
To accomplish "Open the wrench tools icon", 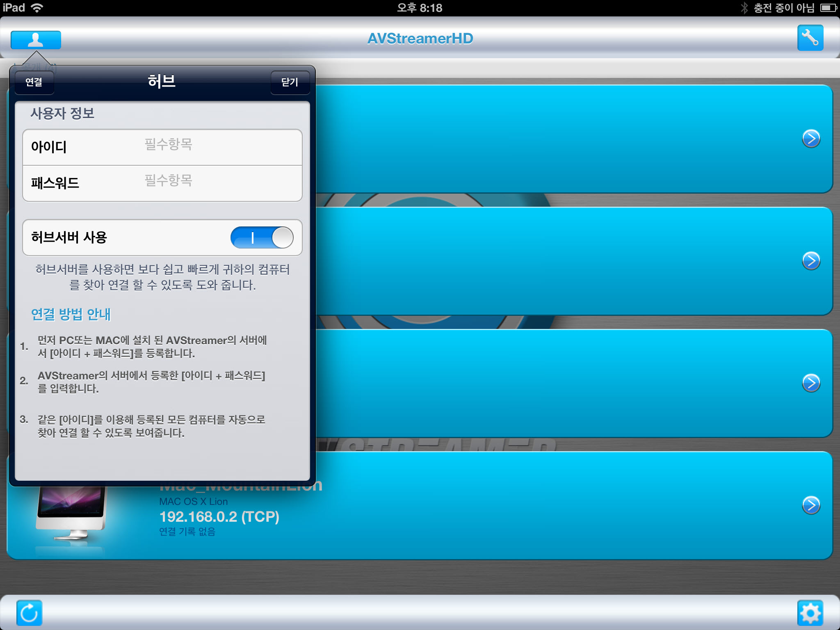I will click(810, 38).
